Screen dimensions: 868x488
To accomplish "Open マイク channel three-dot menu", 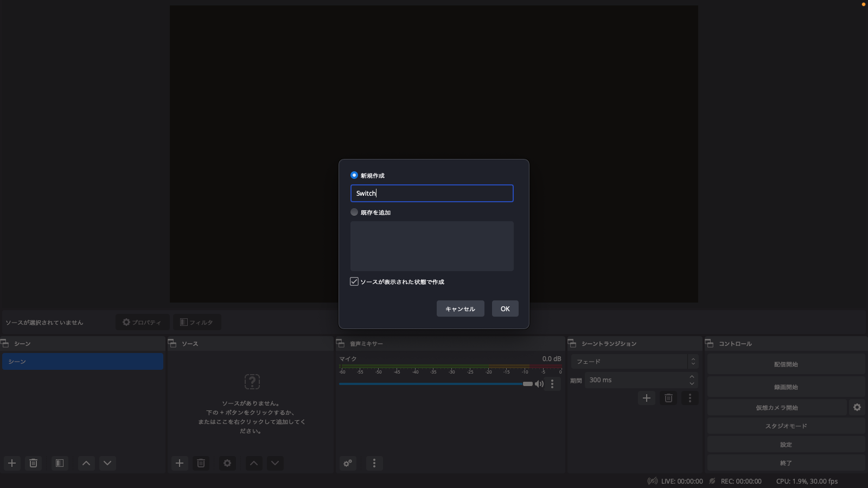I will click(552, 384).
